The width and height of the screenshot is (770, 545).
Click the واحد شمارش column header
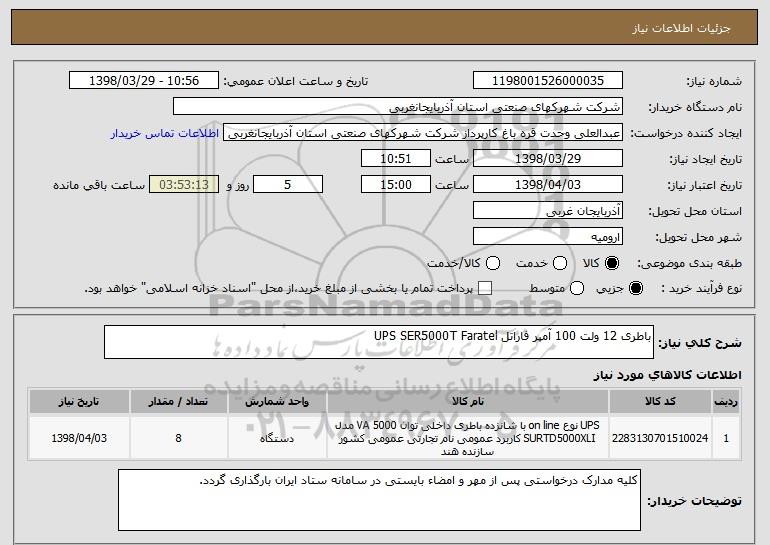pos(277,402)
